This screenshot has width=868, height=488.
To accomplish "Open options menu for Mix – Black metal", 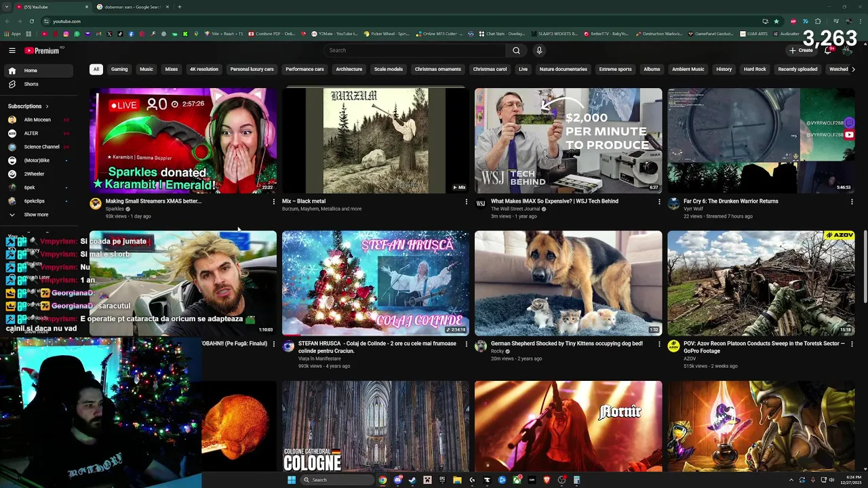I will click(x=466, y=201).
